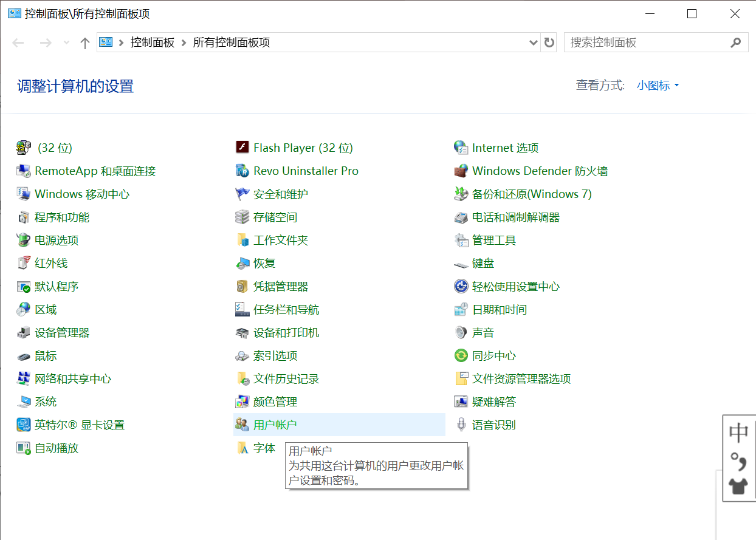Open the 红外线 icon
756x540 pixels.
point(24,263)
